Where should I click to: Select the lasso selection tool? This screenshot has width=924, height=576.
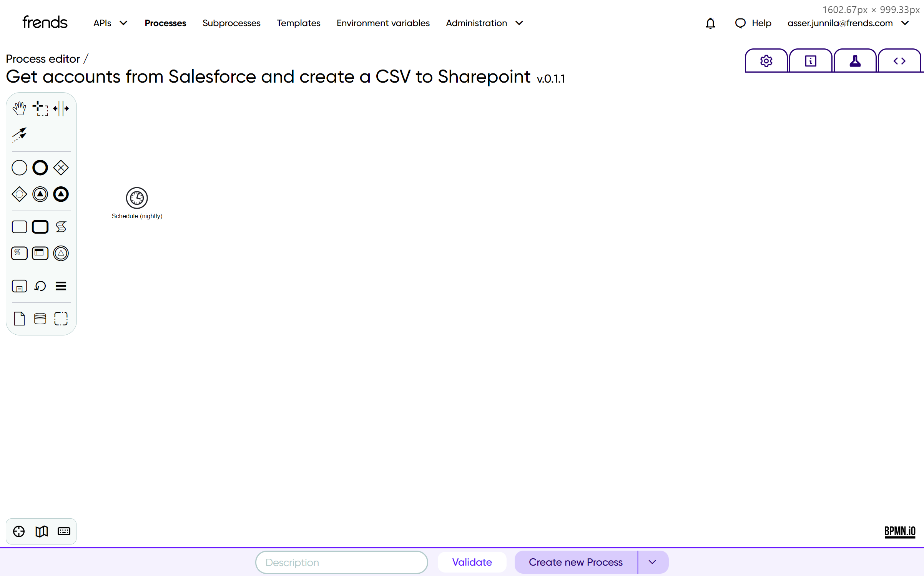(x=40, y=108)
